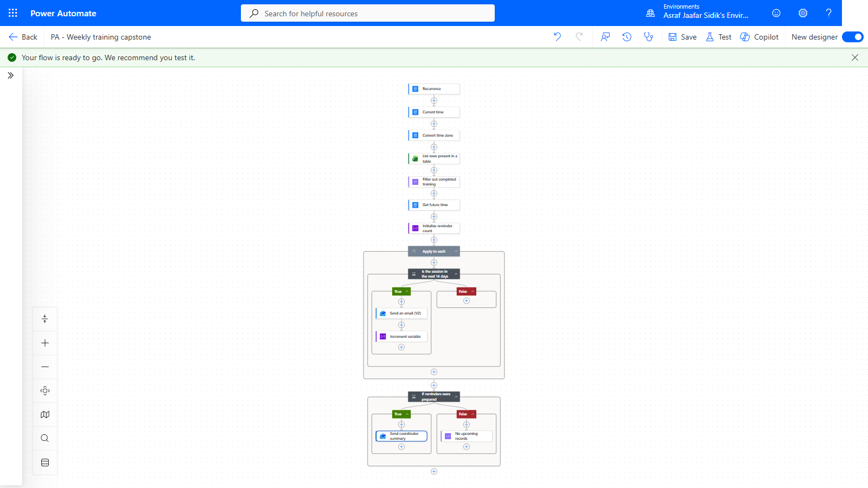868x488 pixels.
Task: Test the flow
Action: (x=718, y=37)
